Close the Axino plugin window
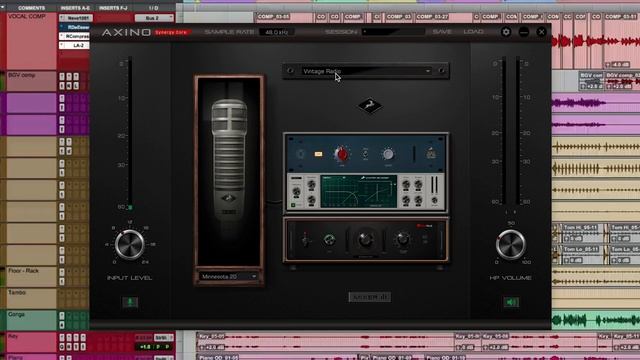Image resolution: width=640 pixels, height=360 pixels. point(541,32)
